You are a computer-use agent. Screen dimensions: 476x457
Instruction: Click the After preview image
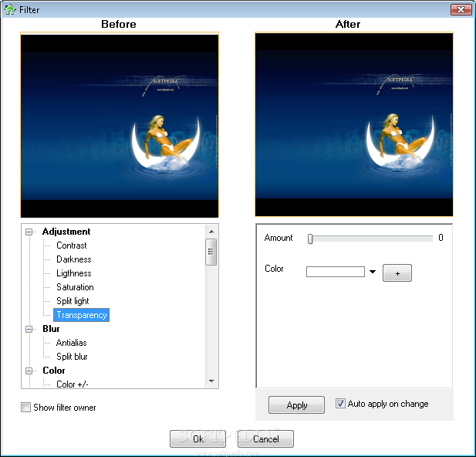click(x=354, y=124)
